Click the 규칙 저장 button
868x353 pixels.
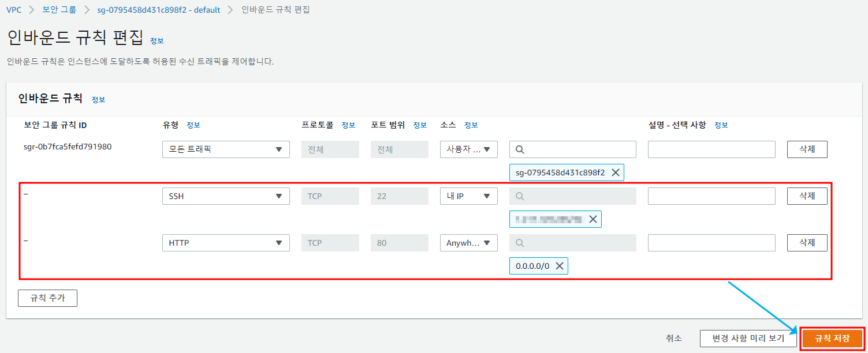pyautogui.click(x=832, y=339)
